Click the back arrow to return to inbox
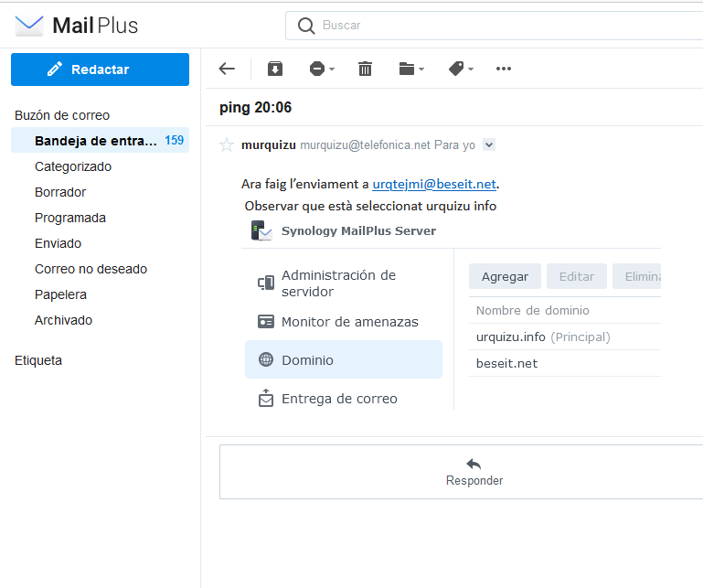 pos(227,69)
